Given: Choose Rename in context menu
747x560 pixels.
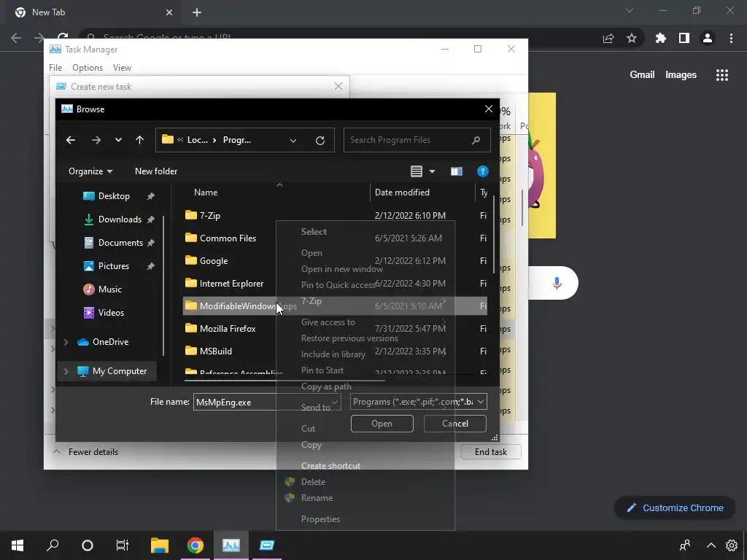Looking at the screenshot, I should click(317, 498).
